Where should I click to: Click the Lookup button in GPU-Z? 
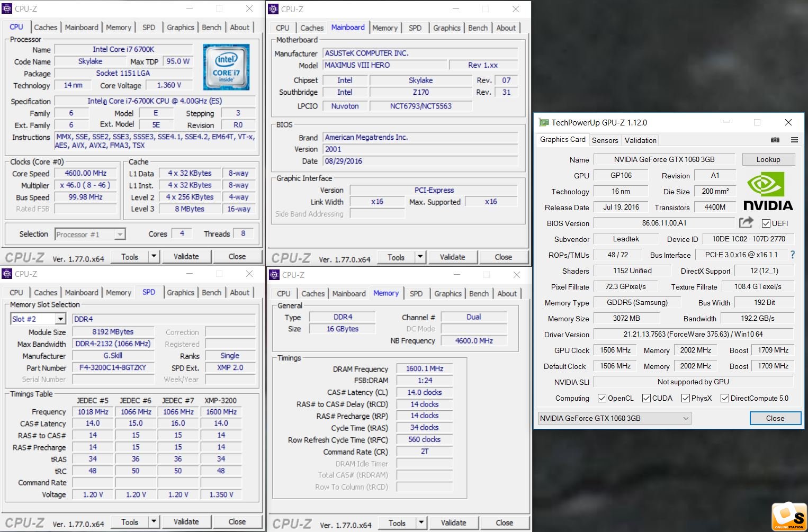click(x=768, y=159)
